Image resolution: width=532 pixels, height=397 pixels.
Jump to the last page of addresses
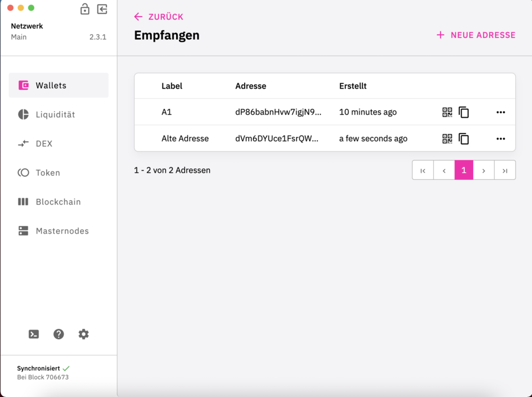point(505,170)
